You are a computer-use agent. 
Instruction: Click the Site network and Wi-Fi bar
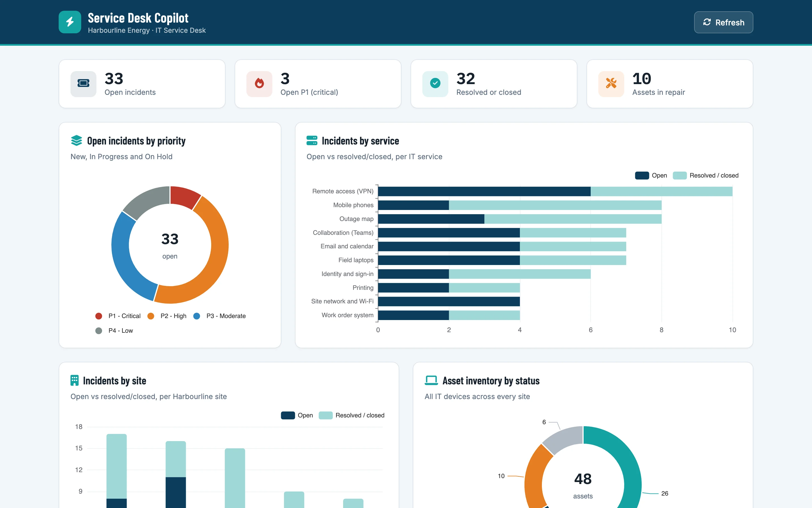(x=449, y=301)
